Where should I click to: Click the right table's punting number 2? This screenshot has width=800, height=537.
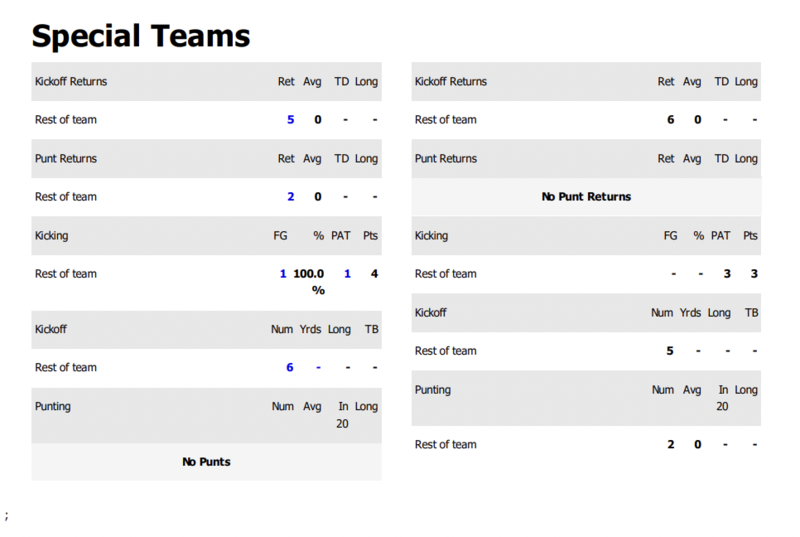pyautogui.click(x=671, y=445)
